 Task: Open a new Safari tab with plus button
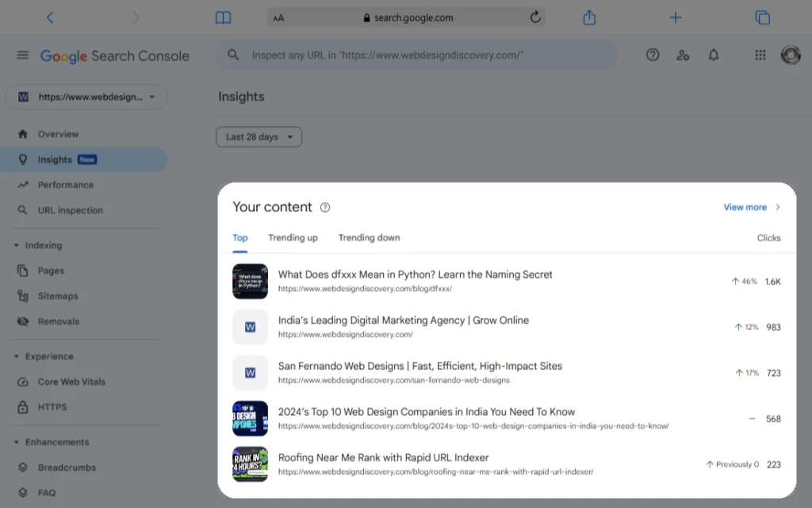click(675, 17)
